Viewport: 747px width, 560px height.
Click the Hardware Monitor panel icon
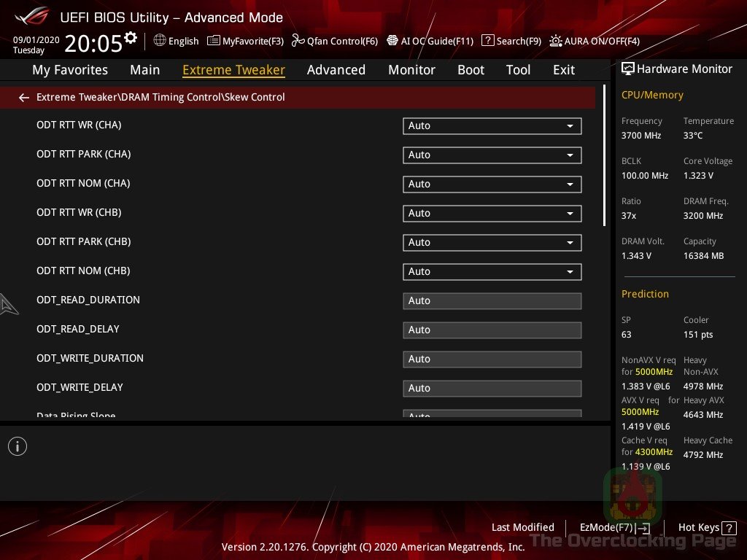tap(629, 69)
